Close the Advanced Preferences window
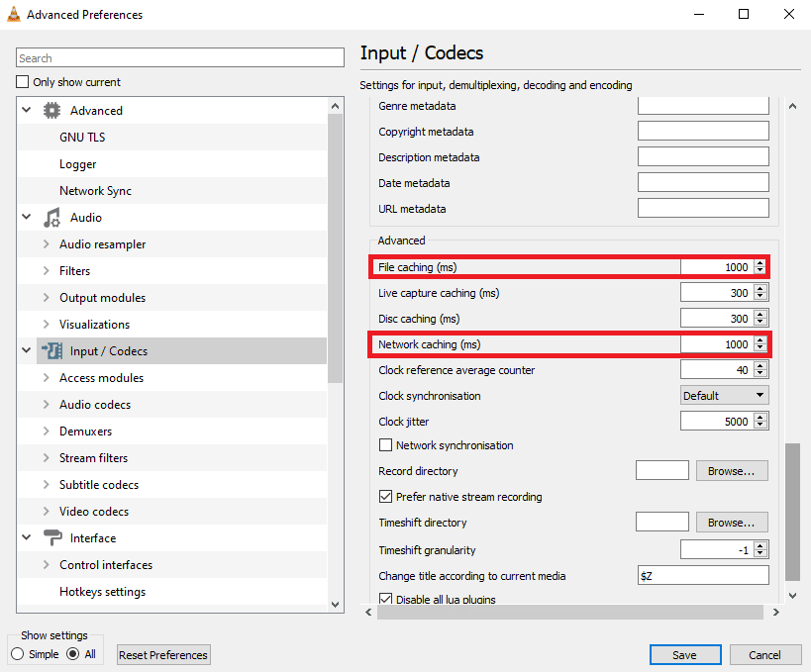Viewport: 811px width, 672px height. click(789, 14)
